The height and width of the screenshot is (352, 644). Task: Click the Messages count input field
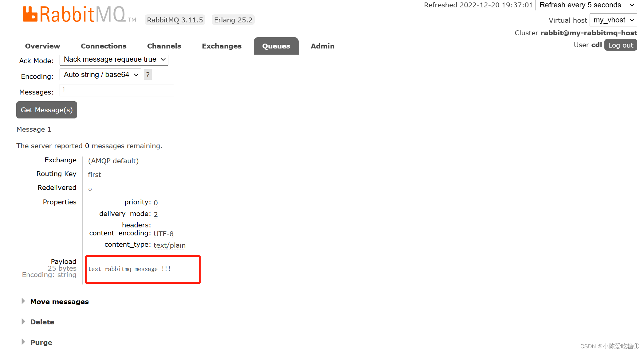tap(116, 90)
